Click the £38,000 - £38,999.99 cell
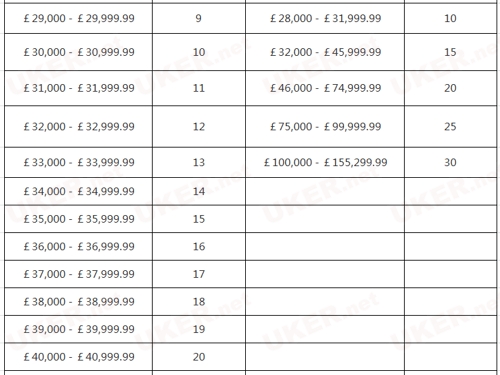This screenshot has width=500, height=375. click(79, 302)
